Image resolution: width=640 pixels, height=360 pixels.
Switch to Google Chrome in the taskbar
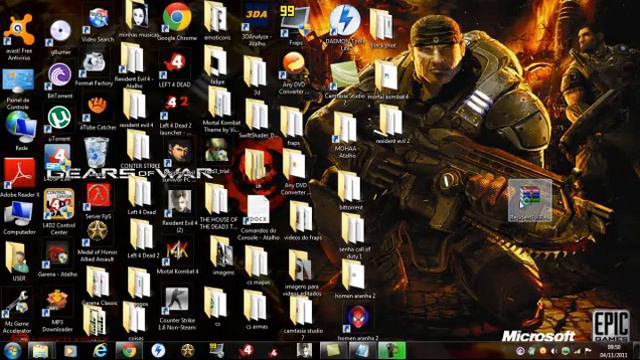(x=129, y=351)
